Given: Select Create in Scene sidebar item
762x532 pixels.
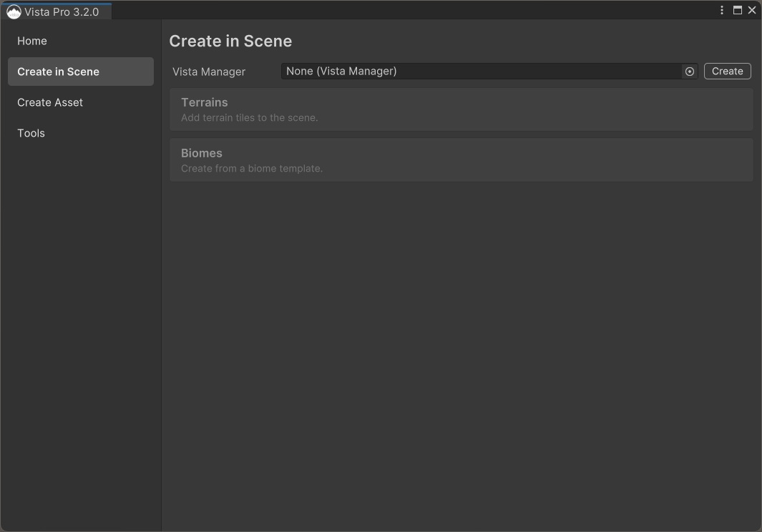Looking at the screenshot, I should tap(81, 72).
